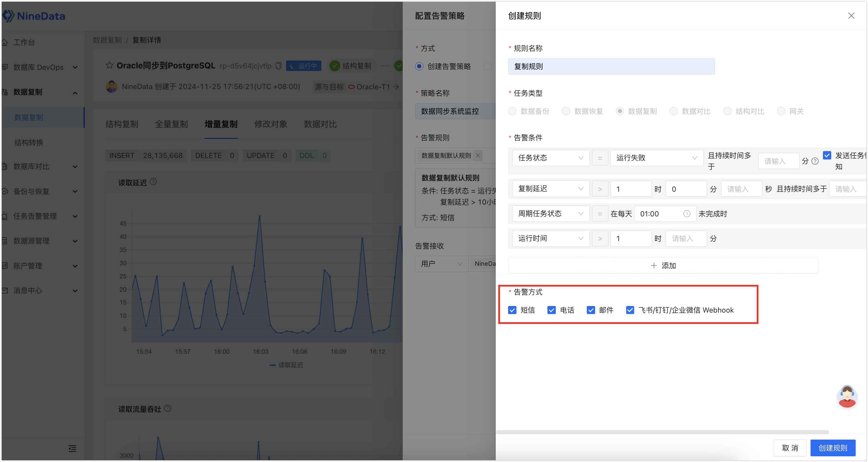Click the 账户管理 sidebar icon
Viewport: 868px width, 462px height.
[5, 265]
